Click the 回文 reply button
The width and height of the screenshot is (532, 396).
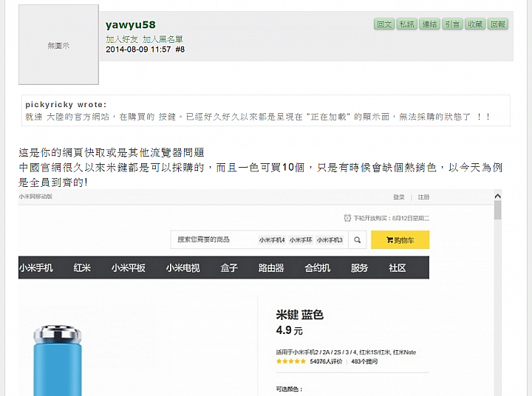(x=384, y=24)
